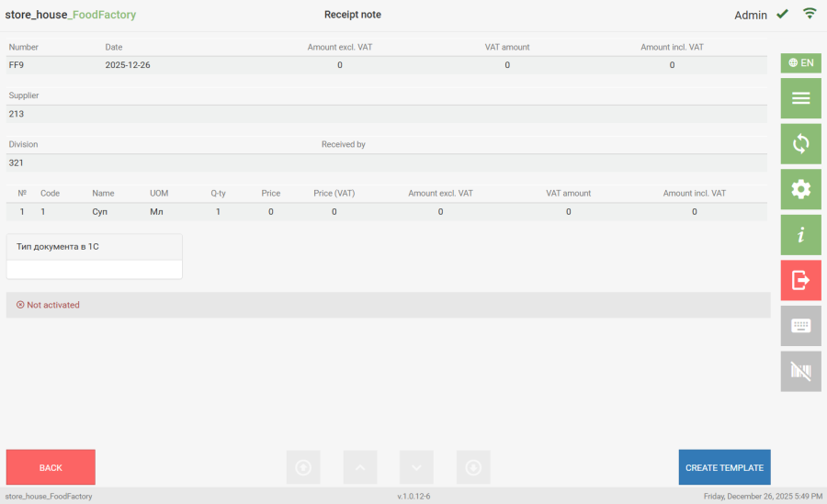Click the green checkmark next to Admin
Image resolution: width=827 pixels, height=504 pixels.
pos(782,14)
